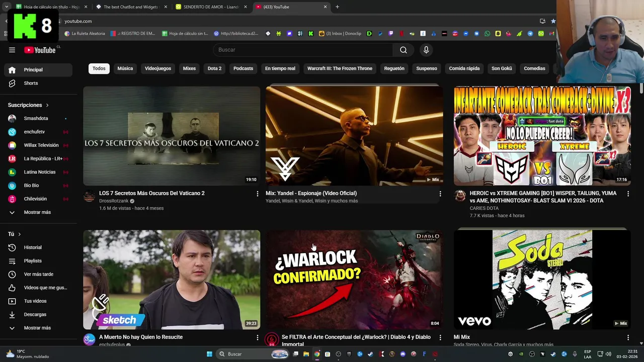Open Tus videos in sidebar
Screen dimensions: 644x362
[38, 301]
